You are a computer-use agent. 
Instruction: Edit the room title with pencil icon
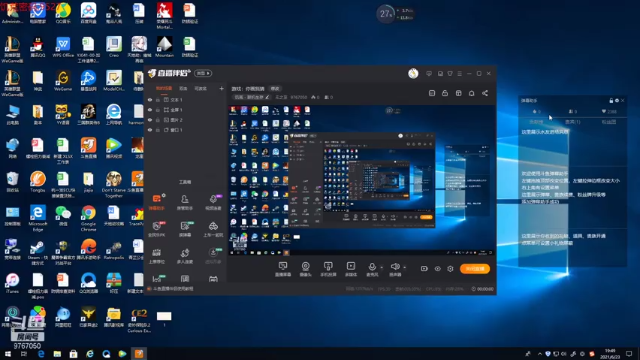point(267,97)
